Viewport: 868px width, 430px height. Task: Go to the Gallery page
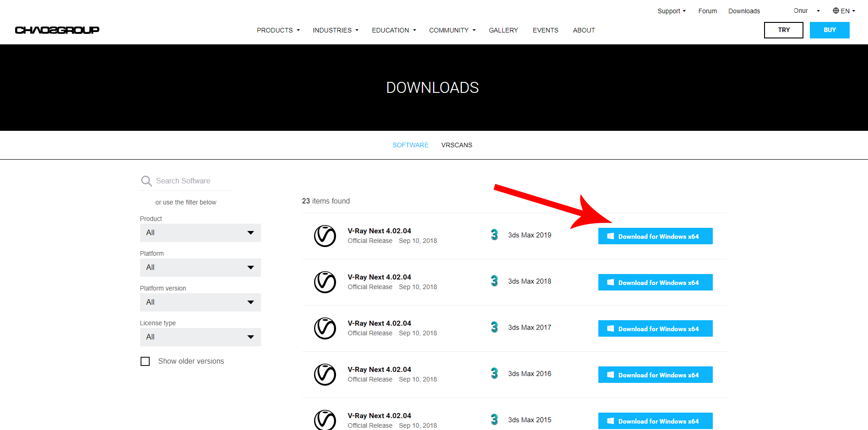click(x=504, y=30)
